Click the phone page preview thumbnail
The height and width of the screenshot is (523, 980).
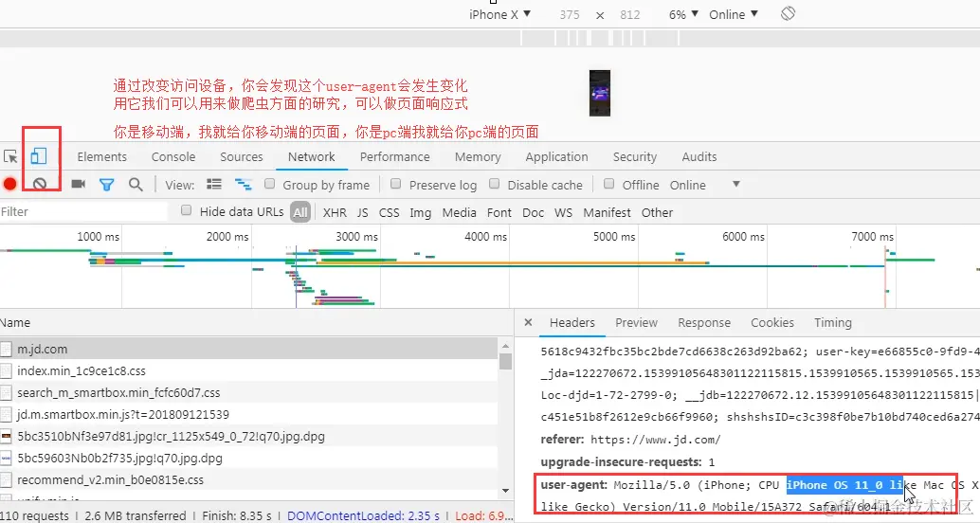[599, 93]
